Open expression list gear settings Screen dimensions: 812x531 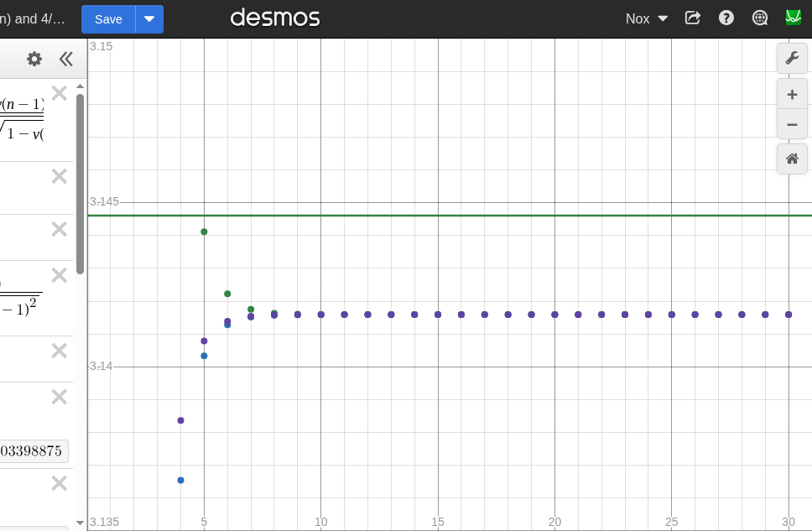point(34,59)
